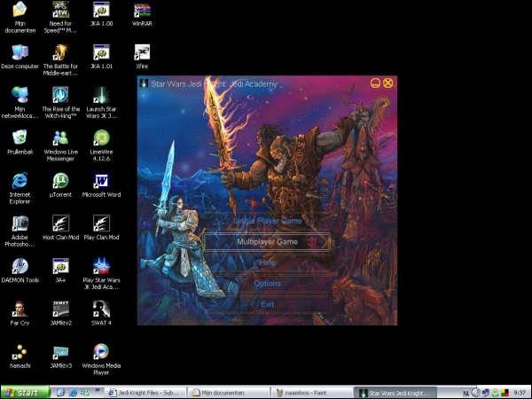
Task: Click Exit in the game launcher
Action: click(x=267, y=304)
